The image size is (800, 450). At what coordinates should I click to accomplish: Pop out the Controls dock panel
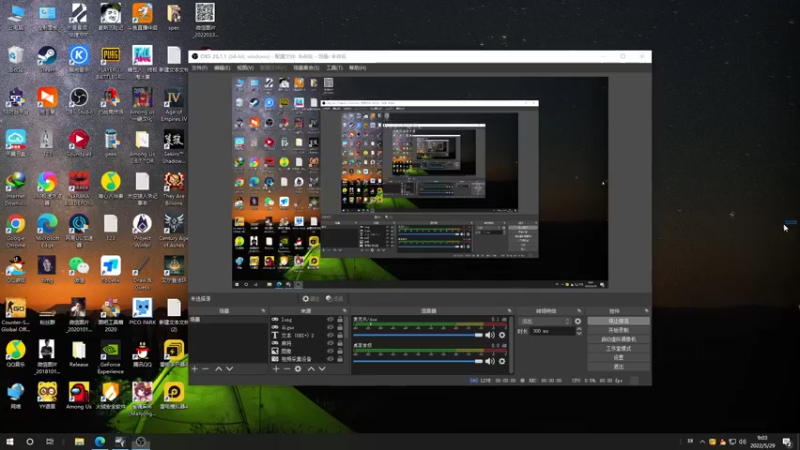[x=646, y=311]
